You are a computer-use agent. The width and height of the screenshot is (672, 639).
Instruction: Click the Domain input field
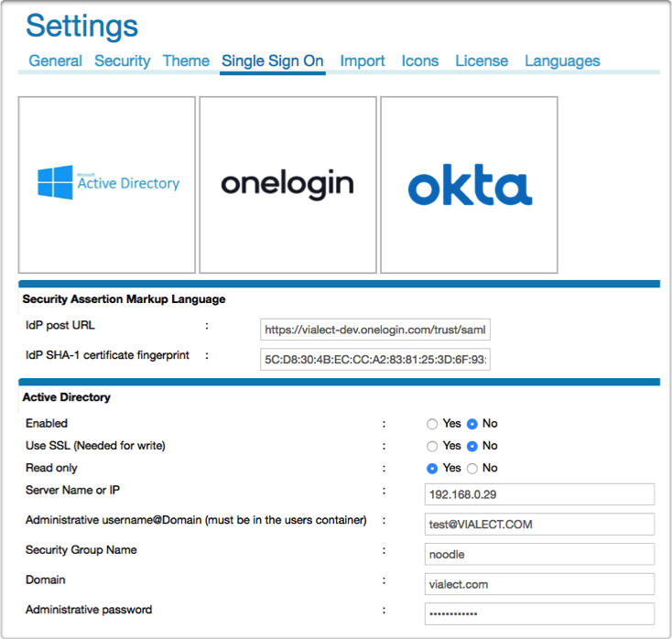click(539, 584)
